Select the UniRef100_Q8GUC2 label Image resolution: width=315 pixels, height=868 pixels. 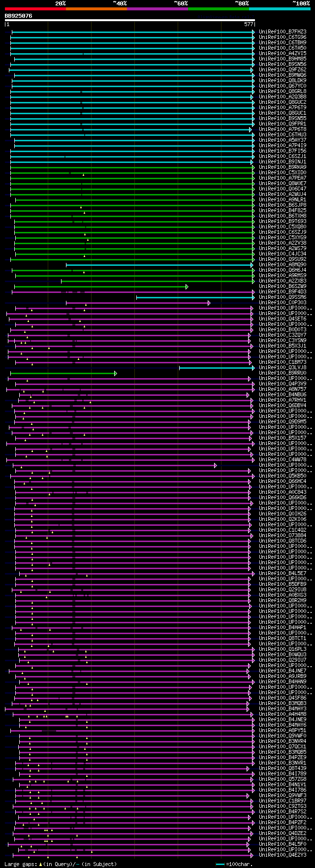pyautogui.click(x=283, y=102)
